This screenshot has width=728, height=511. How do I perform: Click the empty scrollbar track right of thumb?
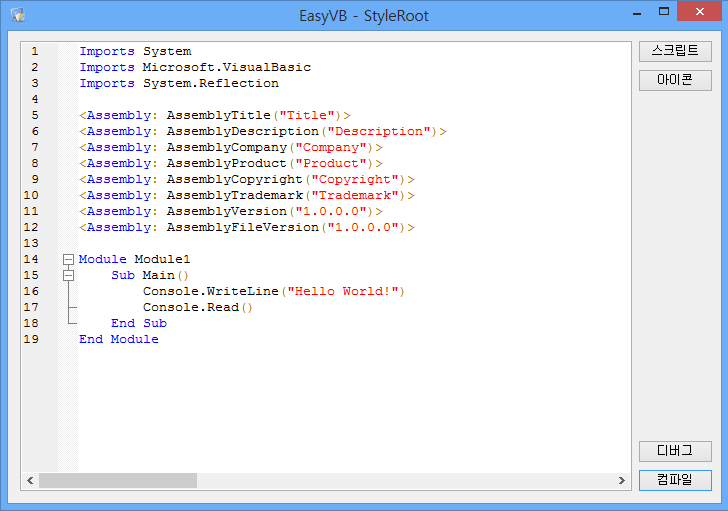point(400,481)
